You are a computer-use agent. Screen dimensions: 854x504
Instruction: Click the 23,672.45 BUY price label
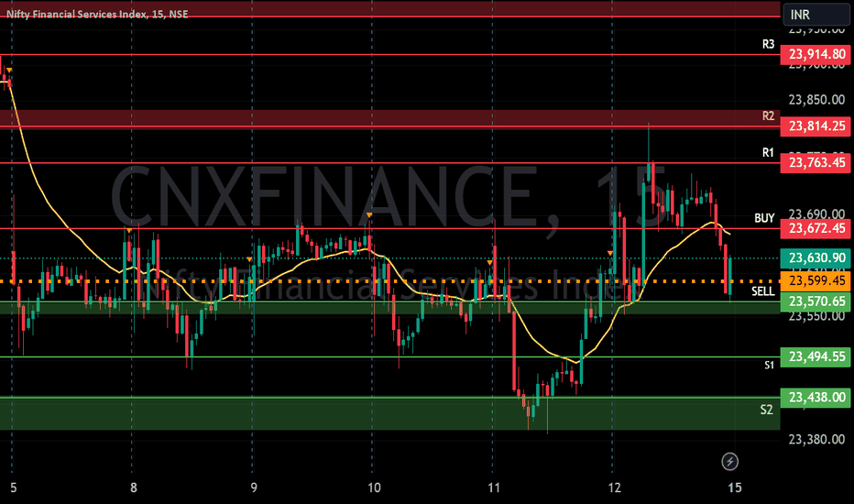(x=816, y=228)
